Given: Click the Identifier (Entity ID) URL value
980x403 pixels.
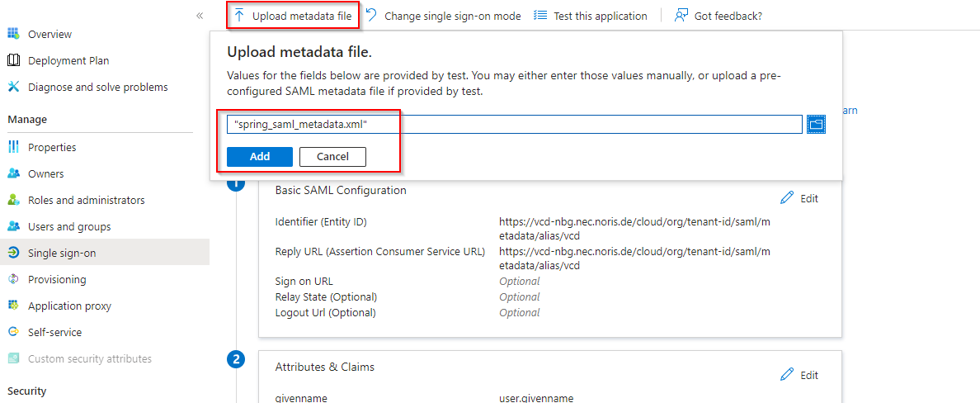Looking at the screenshot, I should pos(635,229).
